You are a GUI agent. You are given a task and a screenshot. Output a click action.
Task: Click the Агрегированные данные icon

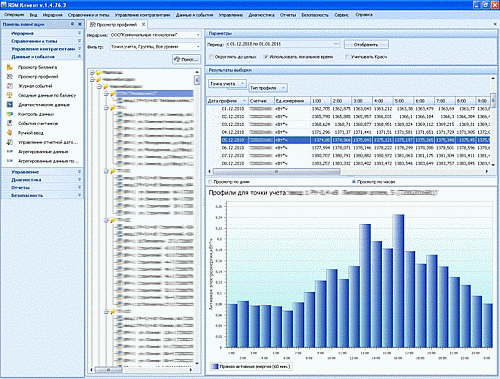pyautogui.click(x=10, y=151)
